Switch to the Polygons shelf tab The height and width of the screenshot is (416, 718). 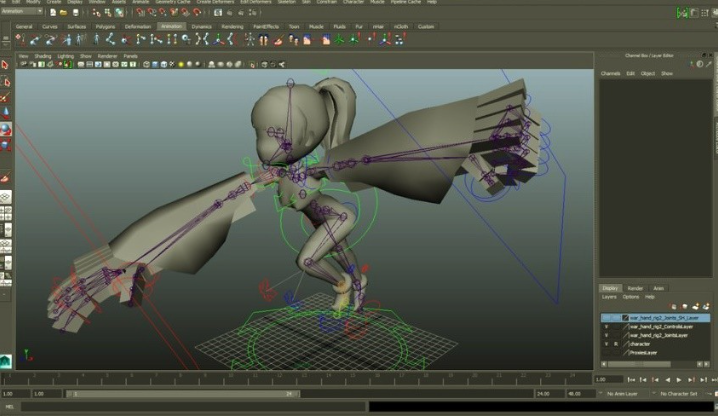[x=105, y=27]
